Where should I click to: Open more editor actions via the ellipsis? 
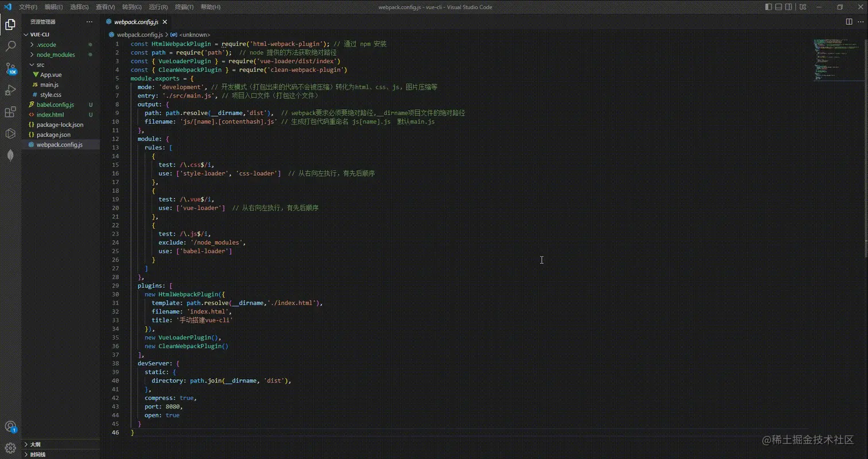point(859,21)
